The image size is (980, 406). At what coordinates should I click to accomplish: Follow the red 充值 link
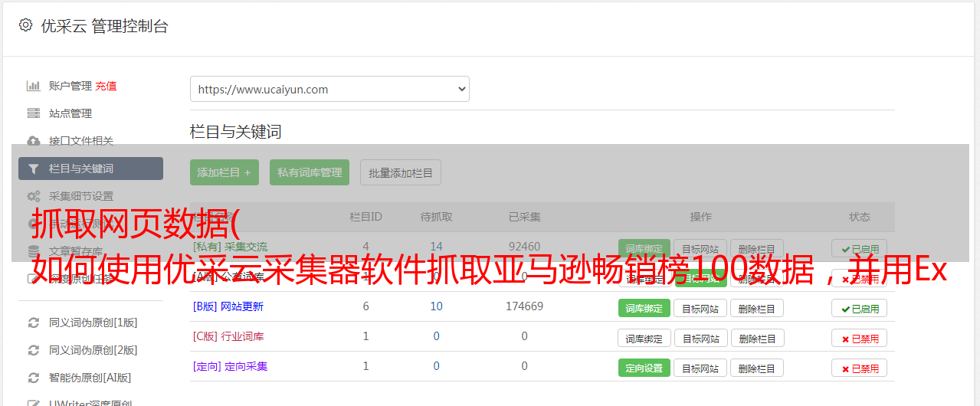click(x=107, y=86)
